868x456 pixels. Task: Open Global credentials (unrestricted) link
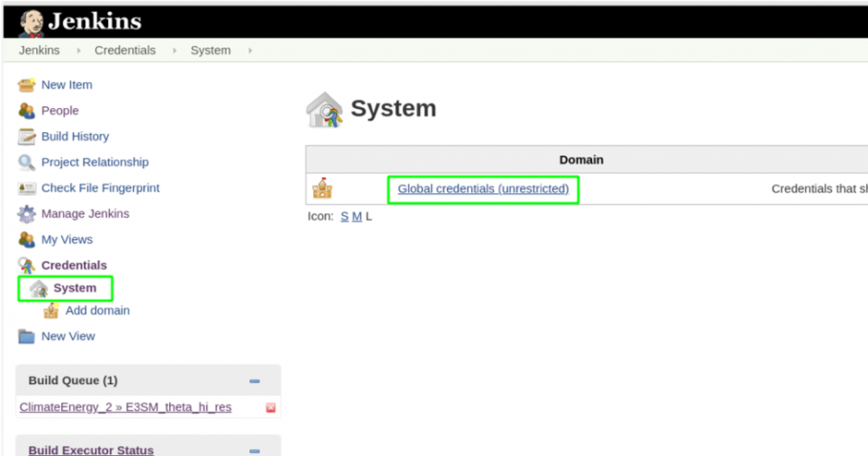[483, 189]
